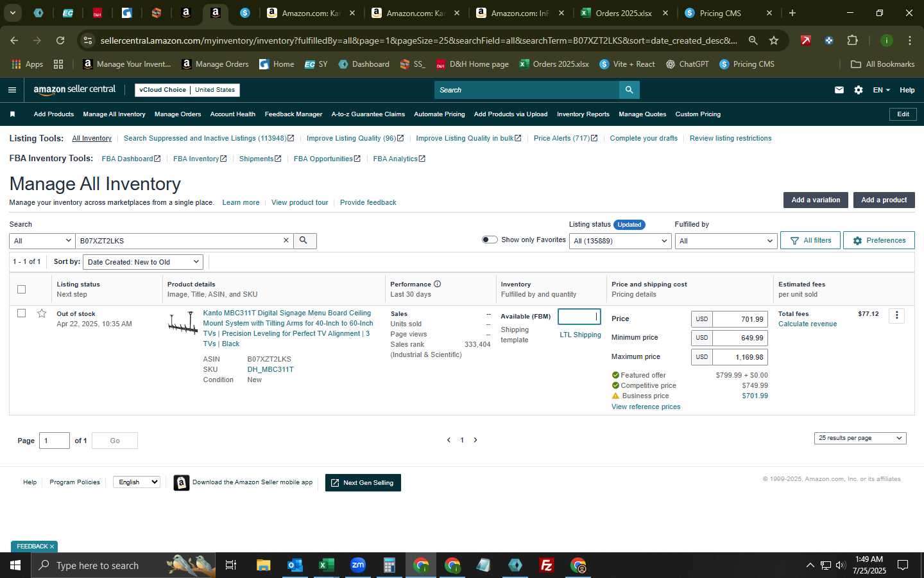Click the Price field showing 701.99
This screenshot has height=578, width=924.
click(x=740, y=319)
